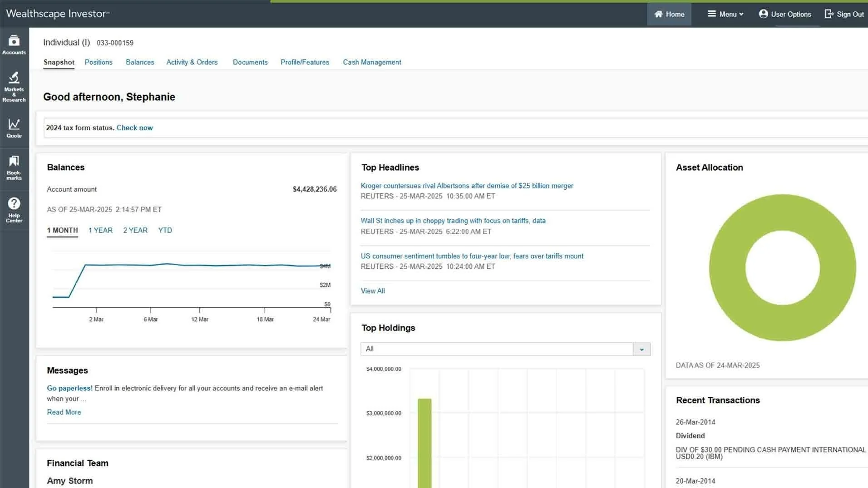The image size is (868, 488).
Task: Select the YTD chart range
Action: click(x=165, y=231)
